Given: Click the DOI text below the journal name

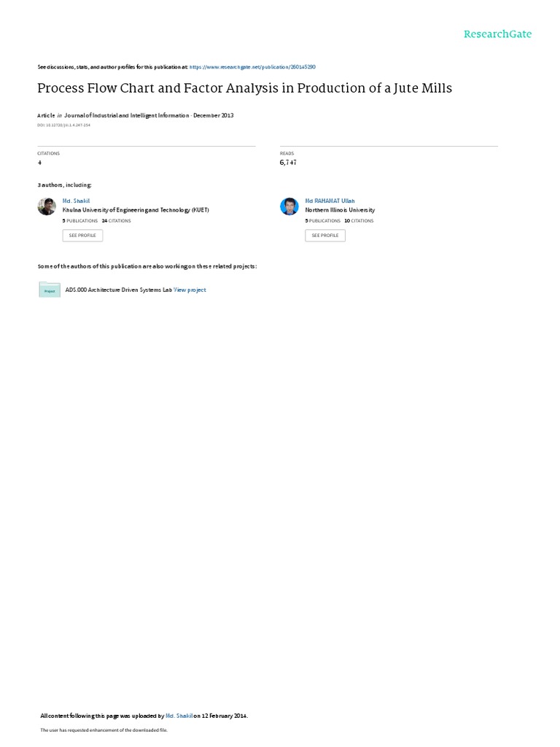Looking at the screenshot, I should coord(64,125).
